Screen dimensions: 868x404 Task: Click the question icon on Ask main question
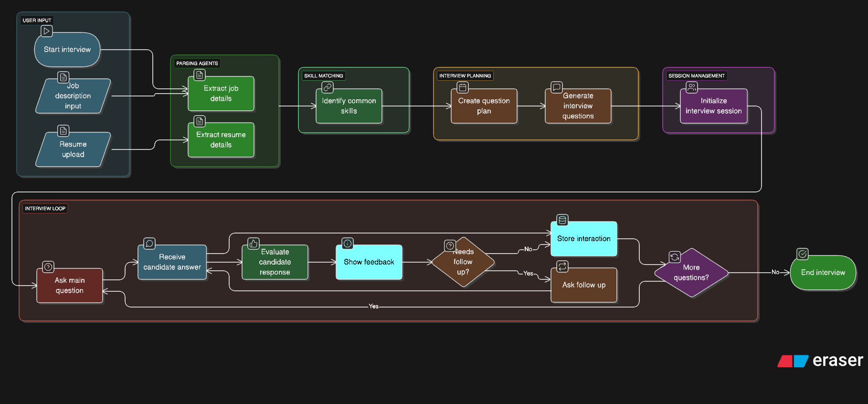[x=48, y=267]
